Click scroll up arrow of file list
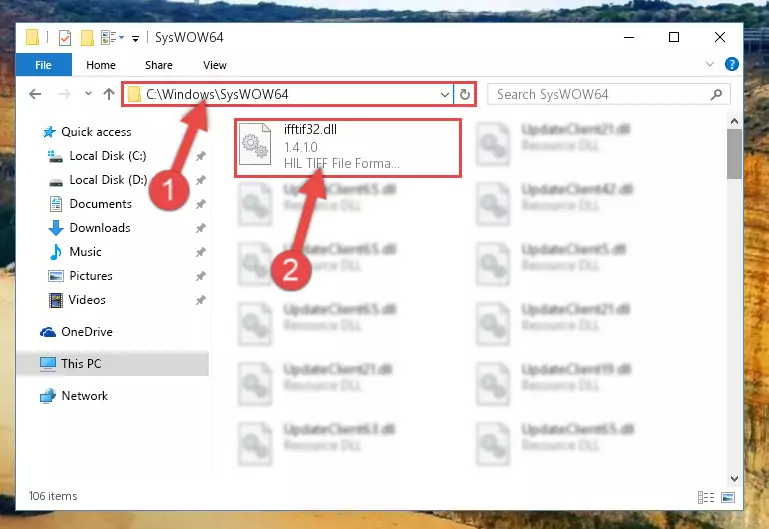 tap(734, 121)
